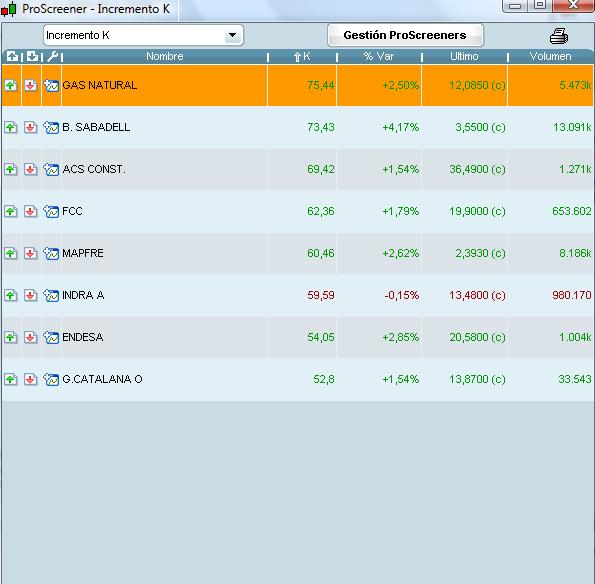
Task: Minimize the ProScreener window
Action: pos(515,5)
